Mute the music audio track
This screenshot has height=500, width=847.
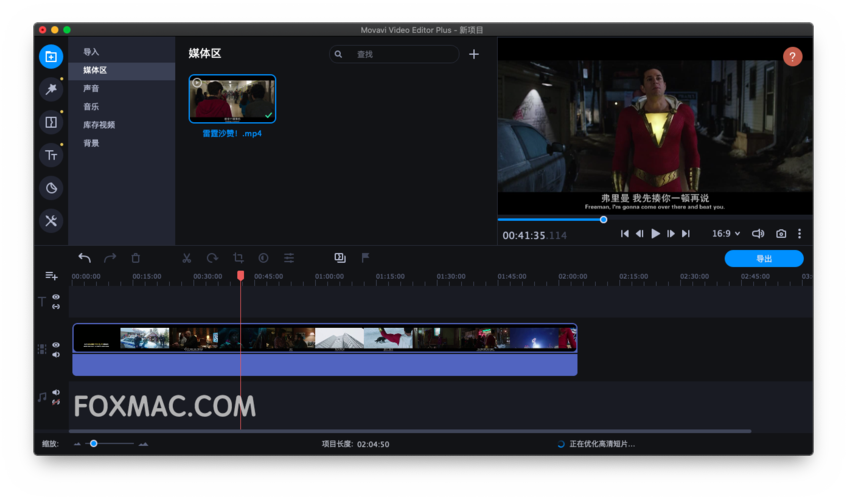coord(56,393)
